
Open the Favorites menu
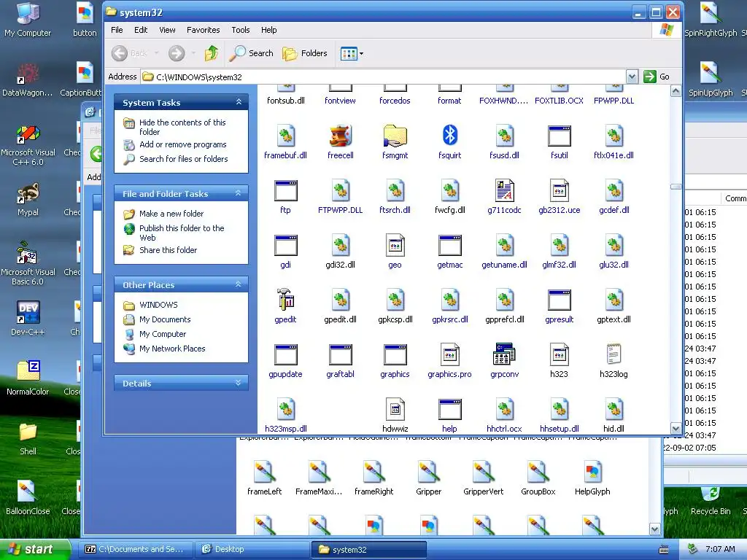click(204, 30)
